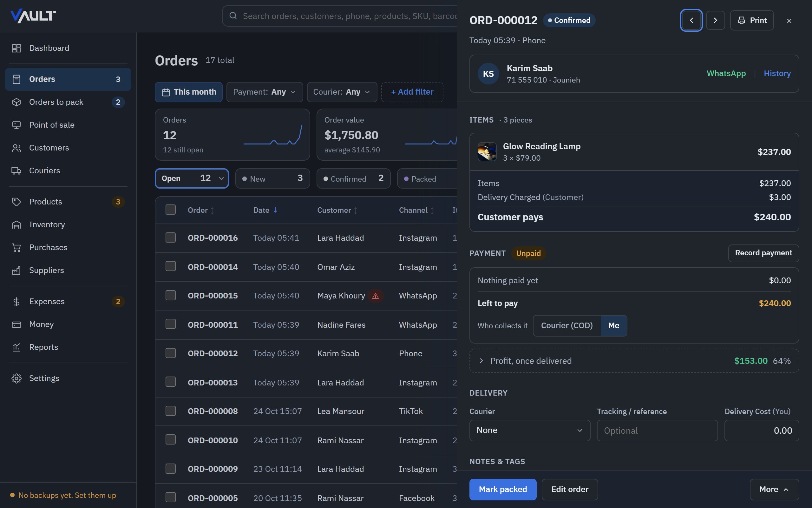Click the Purchases cart icon
812x508 pixels.
[16, 248]
